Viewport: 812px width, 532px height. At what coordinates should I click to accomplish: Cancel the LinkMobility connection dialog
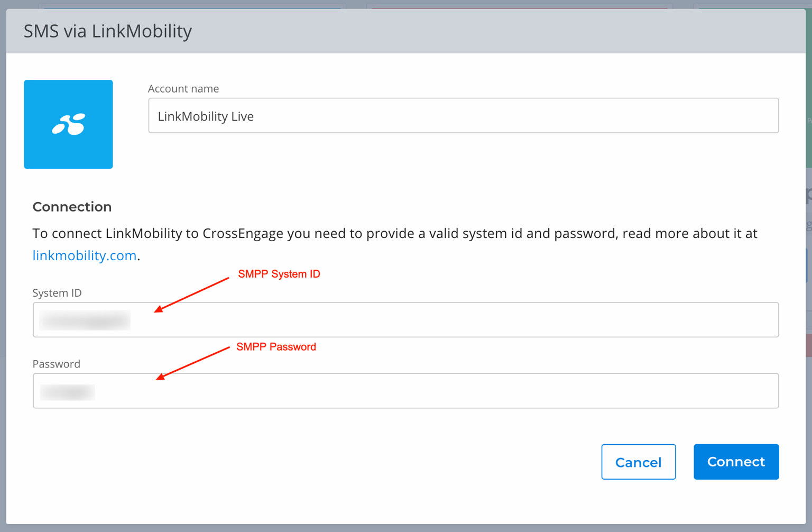[x=638, y=462]
